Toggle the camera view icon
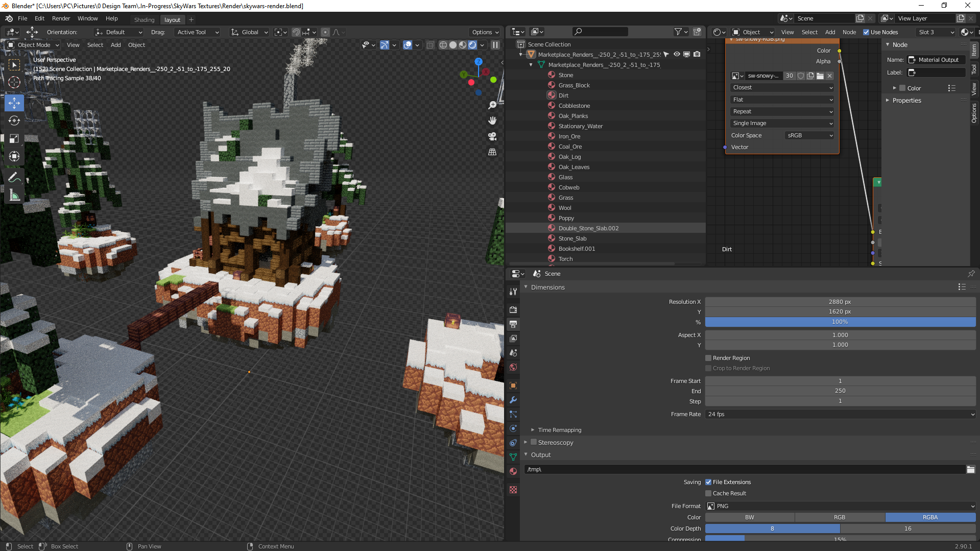 pyautogui.click(x=492, y=136)
